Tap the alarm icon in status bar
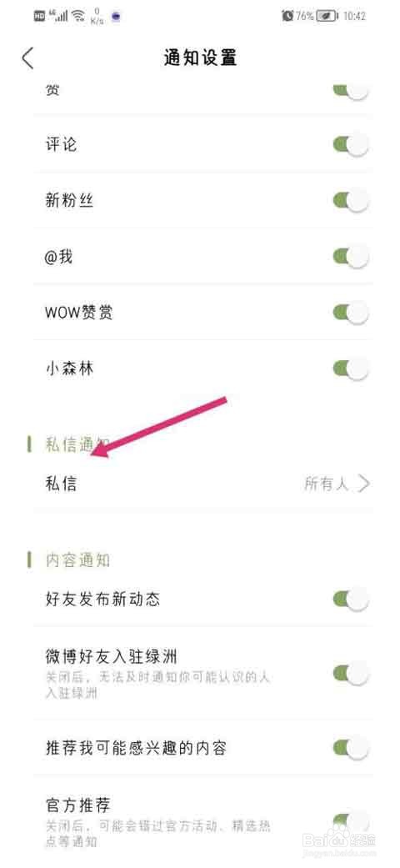 (287, 16)
